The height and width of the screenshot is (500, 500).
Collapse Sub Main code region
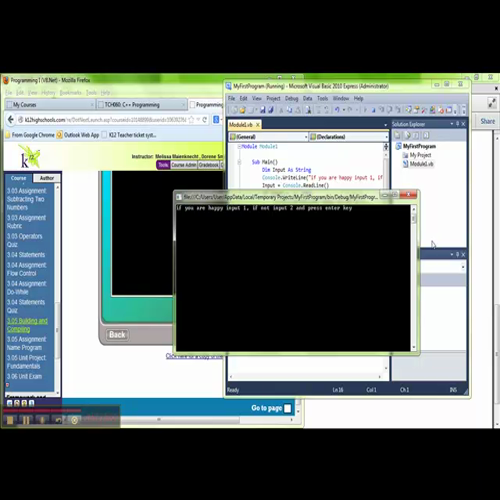(x=239, y=162)
